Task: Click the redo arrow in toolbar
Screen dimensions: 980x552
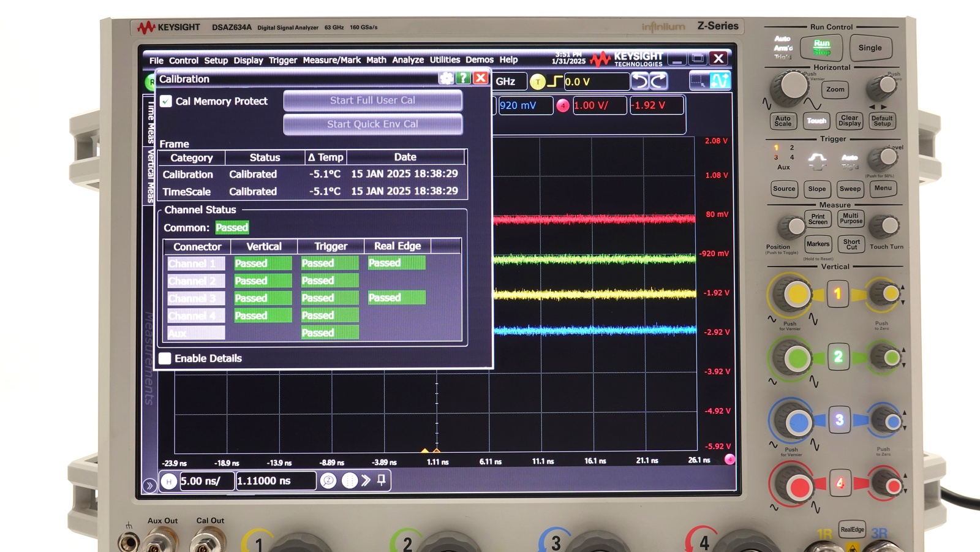Action: [x=658, y=81]
